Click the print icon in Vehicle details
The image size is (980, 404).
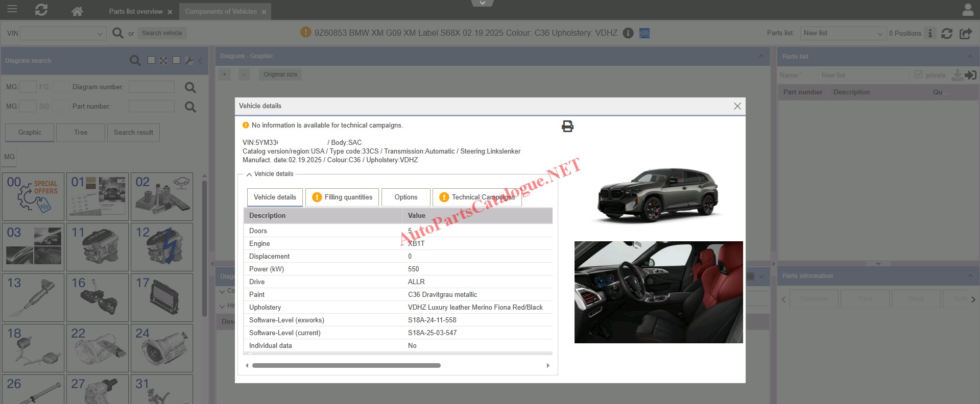click(x=567, y=127)
